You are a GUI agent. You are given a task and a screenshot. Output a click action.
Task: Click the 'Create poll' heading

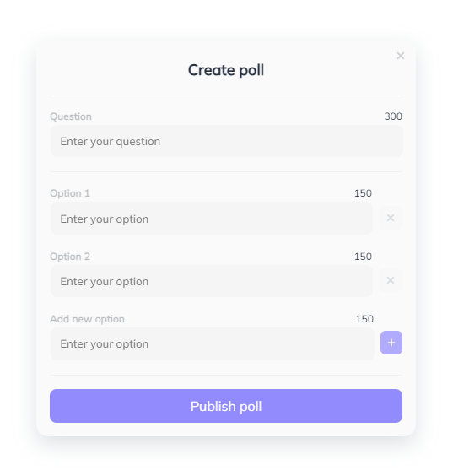click(x=226, y=70)
